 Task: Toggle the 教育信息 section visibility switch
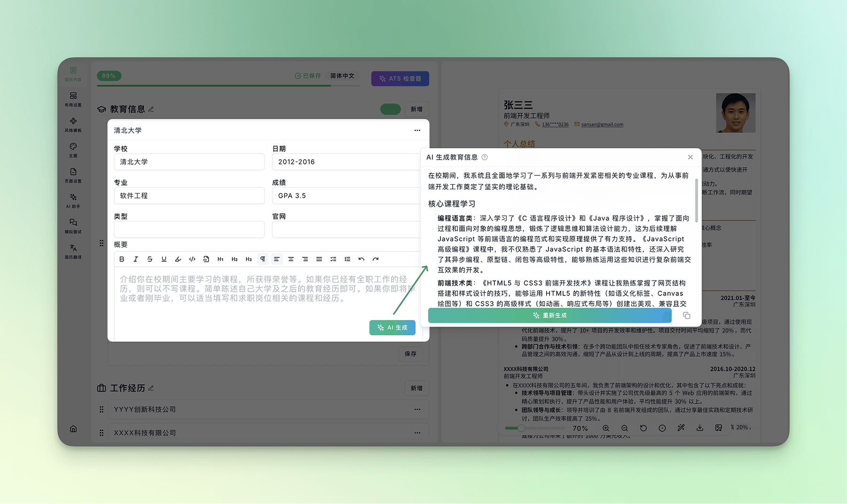tap(390, 109)
